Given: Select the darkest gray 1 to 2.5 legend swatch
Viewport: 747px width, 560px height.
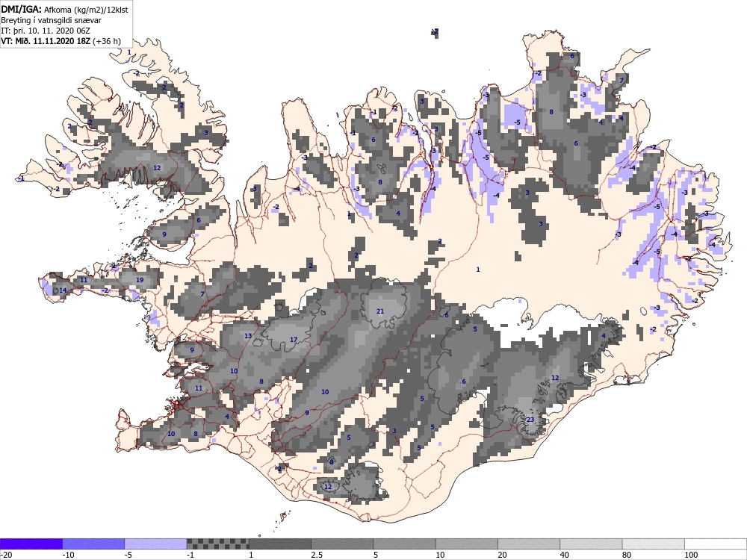Looking at the screenshot, I should (x=280, y=544).
